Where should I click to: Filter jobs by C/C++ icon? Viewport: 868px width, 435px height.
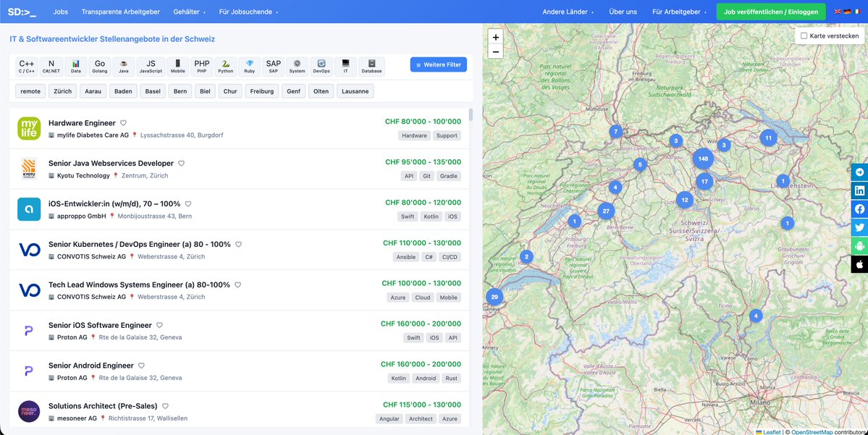point(27,67)
